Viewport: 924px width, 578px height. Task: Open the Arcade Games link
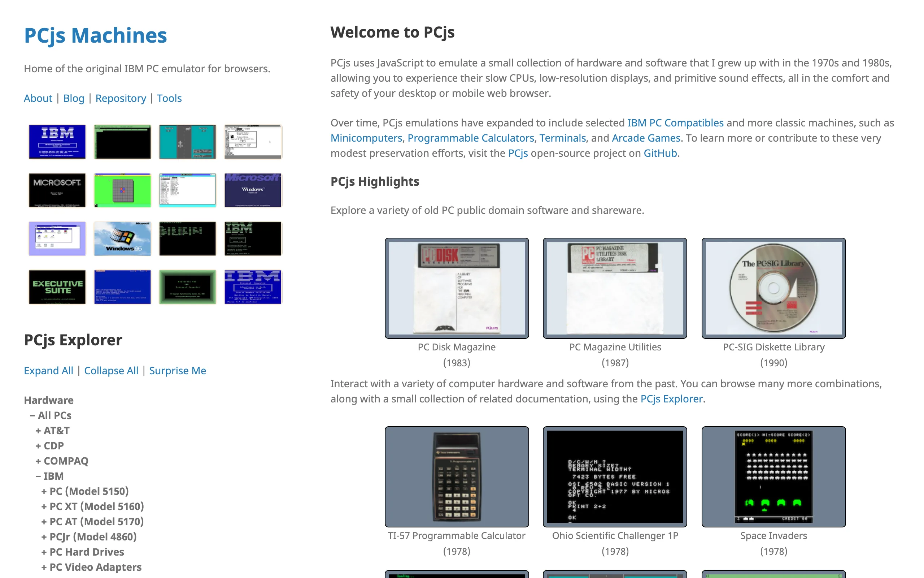point(646,138)
